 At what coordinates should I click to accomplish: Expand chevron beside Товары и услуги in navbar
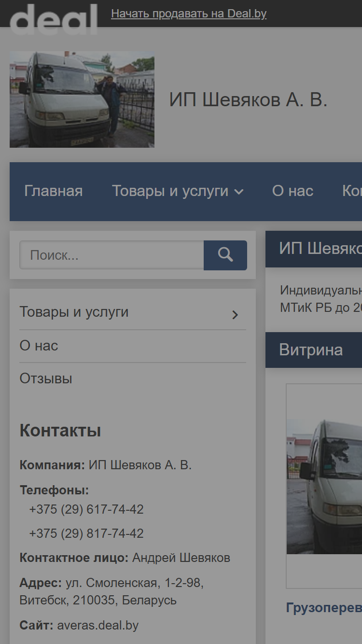[238, 192]
